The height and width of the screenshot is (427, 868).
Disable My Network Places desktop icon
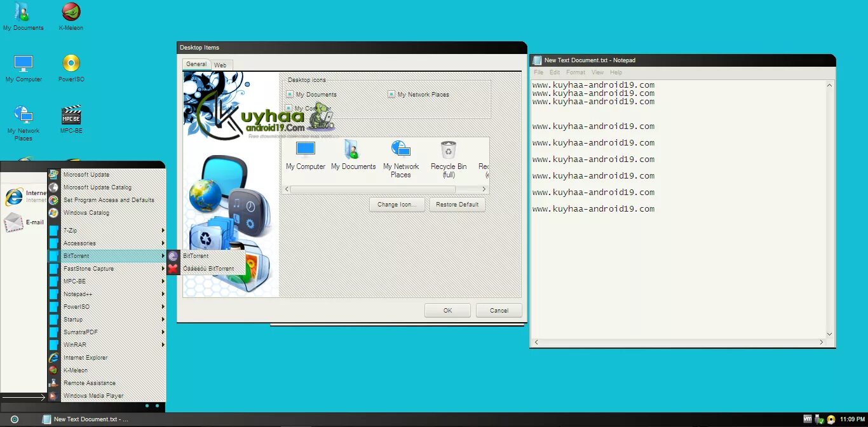tap(391, 93)
